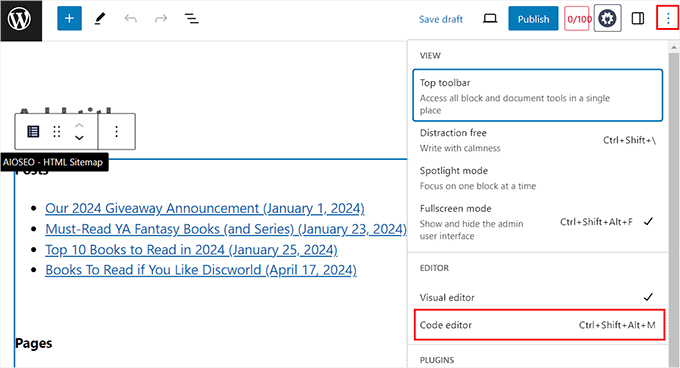The height and width of the screenshot is (368, 680).
Task: Open the block inserter plus button
Action: (x=69, y=19)
